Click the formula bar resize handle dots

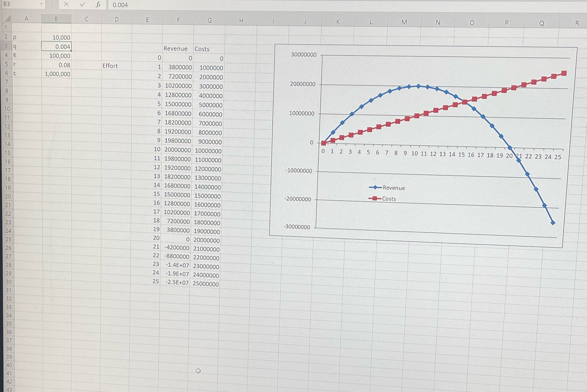tap(52, 4)
